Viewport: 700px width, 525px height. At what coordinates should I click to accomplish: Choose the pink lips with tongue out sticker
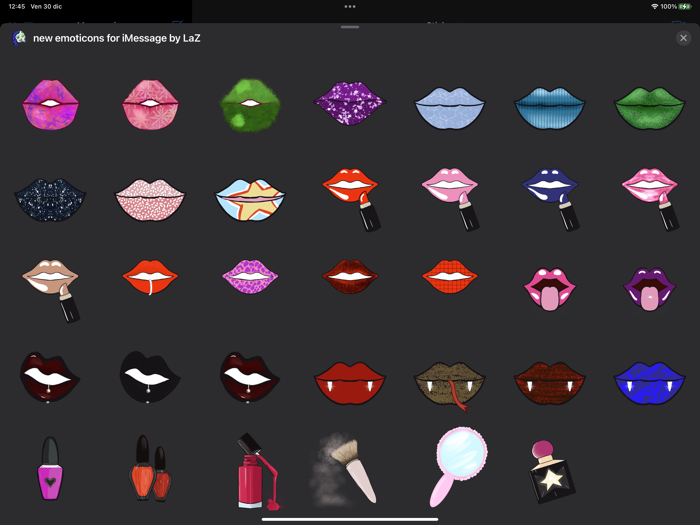pyautogui.click(x=550, y=289)
